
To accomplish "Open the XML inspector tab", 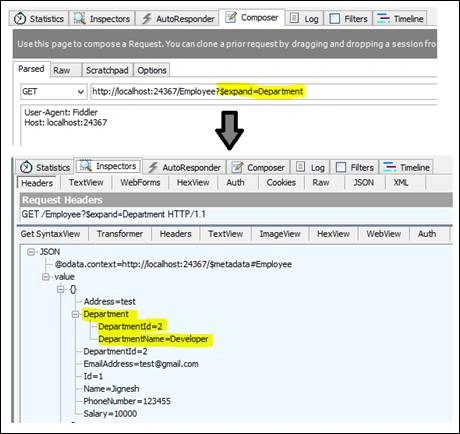I will click(x=401, y=182).
